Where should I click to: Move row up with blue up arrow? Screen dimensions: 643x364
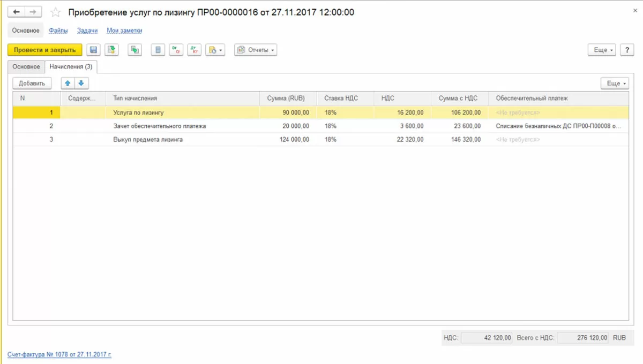click(68, 83)
